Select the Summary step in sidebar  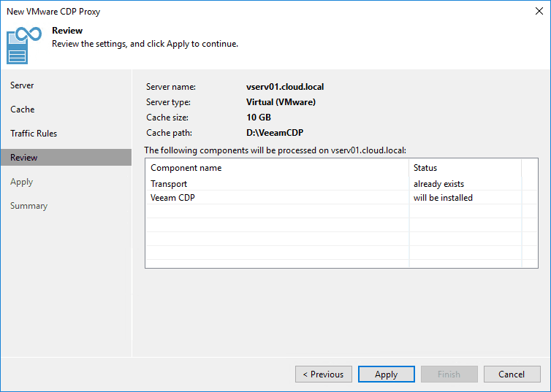(x=29, y=206)
